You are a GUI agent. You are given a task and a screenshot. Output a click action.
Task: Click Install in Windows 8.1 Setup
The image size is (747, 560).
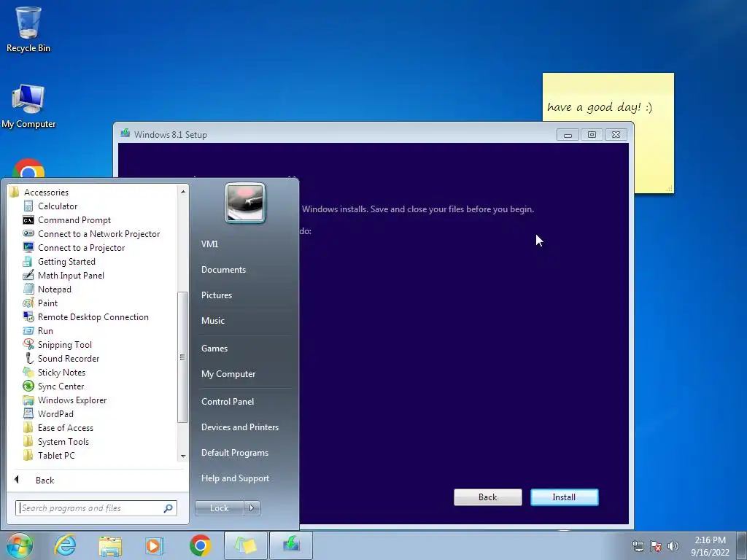[565, 497]
